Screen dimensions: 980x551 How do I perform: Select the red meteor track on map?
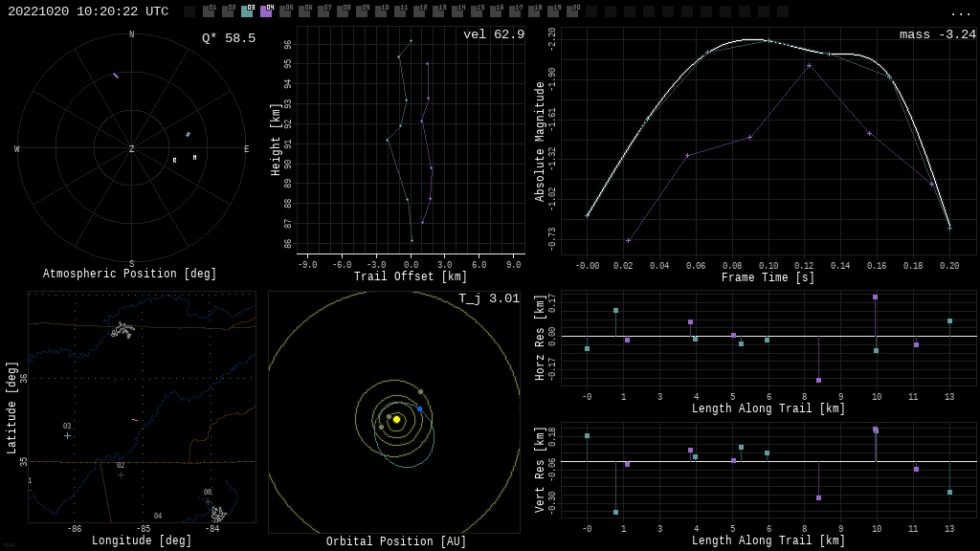point(135,420)
